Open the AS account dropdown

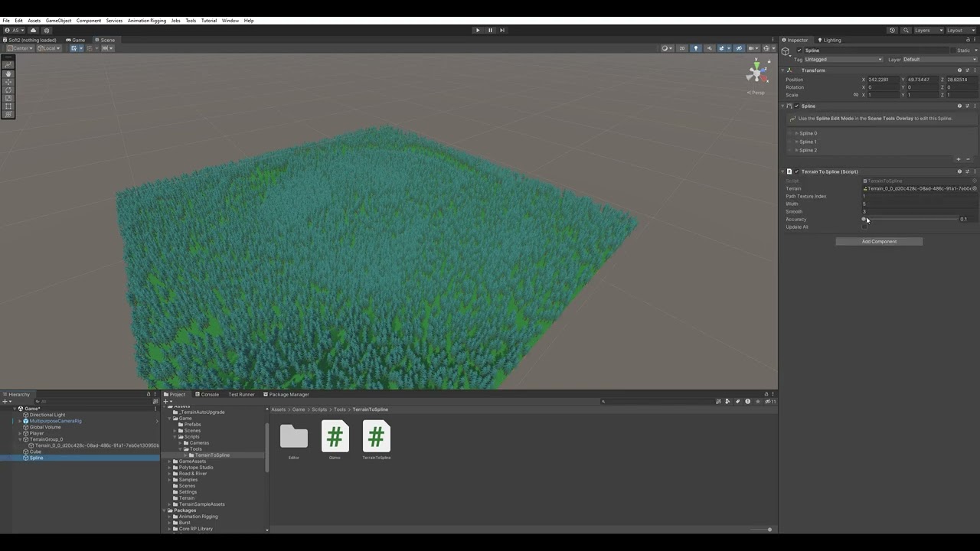tap(14, 31)
